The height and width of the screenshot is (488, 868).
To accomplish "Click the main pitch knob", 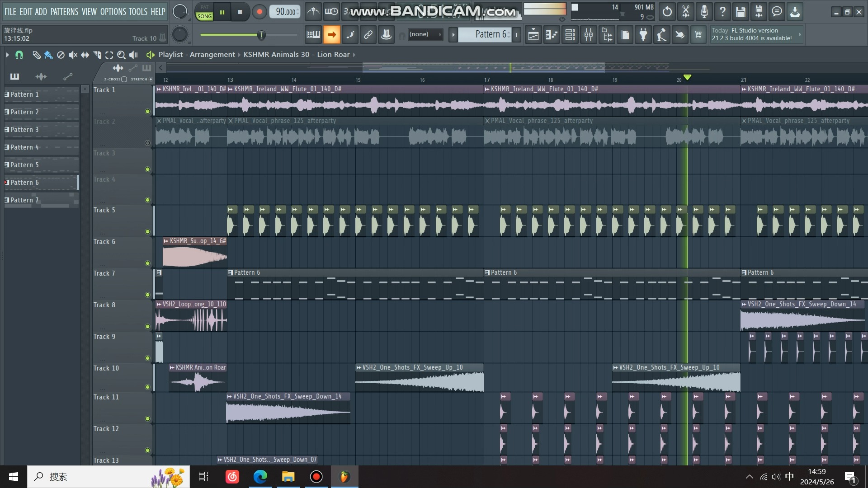I will tap(180, 34).
